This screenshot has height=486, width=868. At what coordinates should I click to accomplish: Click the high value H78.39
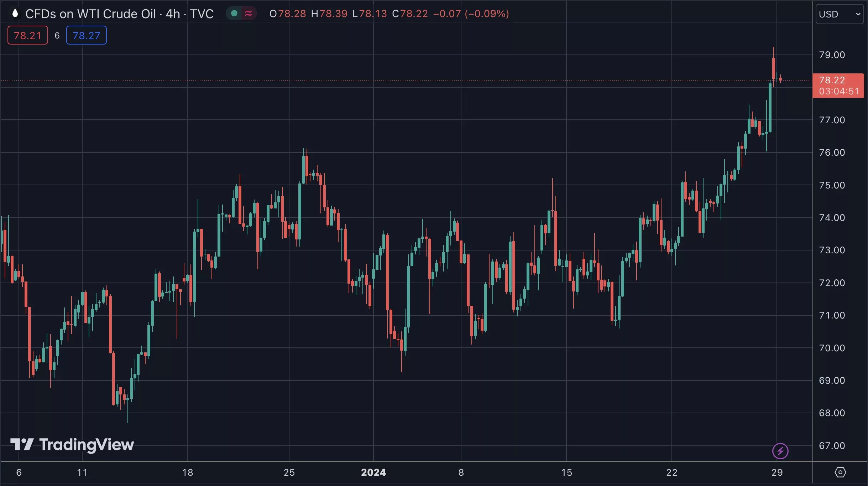(x=329, y=14)
